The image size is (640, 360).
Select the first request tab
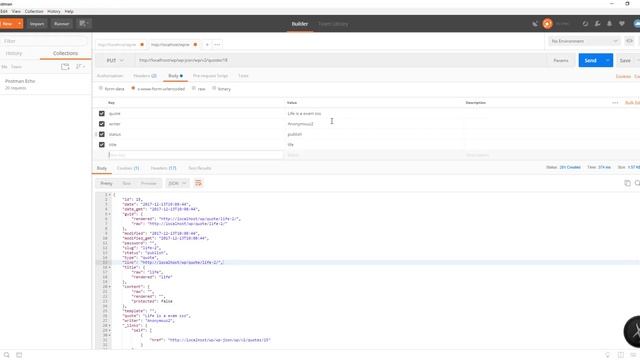120,44
